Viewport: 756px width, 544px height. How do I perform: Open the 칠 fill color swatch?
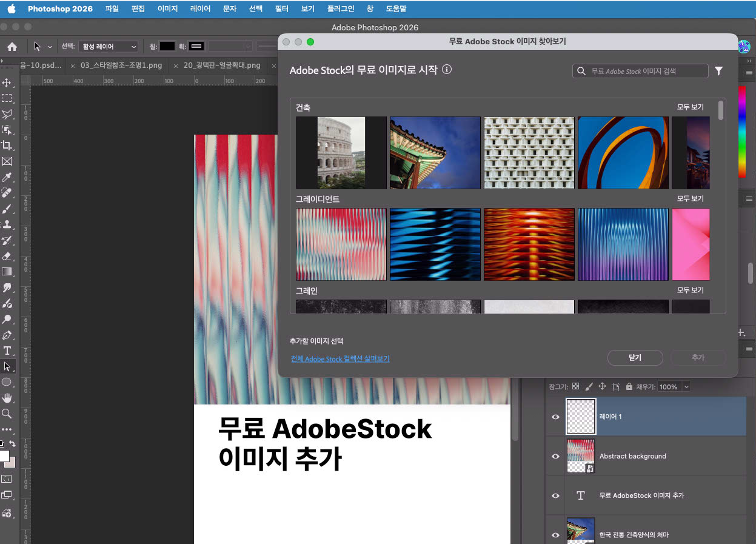tap(167, 47)
